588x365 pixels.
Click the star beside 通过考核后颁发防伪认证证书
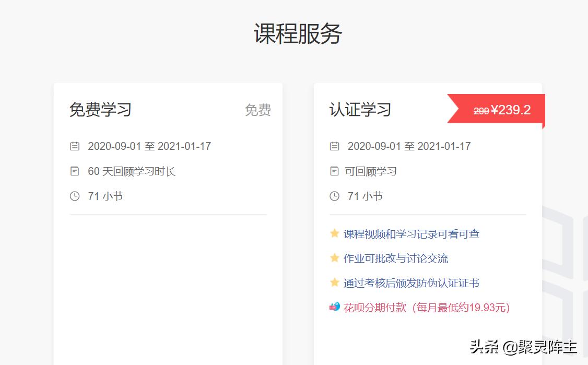[334, 283]
